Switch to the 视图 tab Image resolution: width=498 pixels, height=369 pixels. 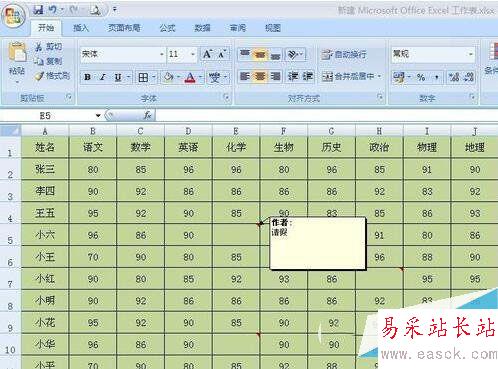(273, 28)
